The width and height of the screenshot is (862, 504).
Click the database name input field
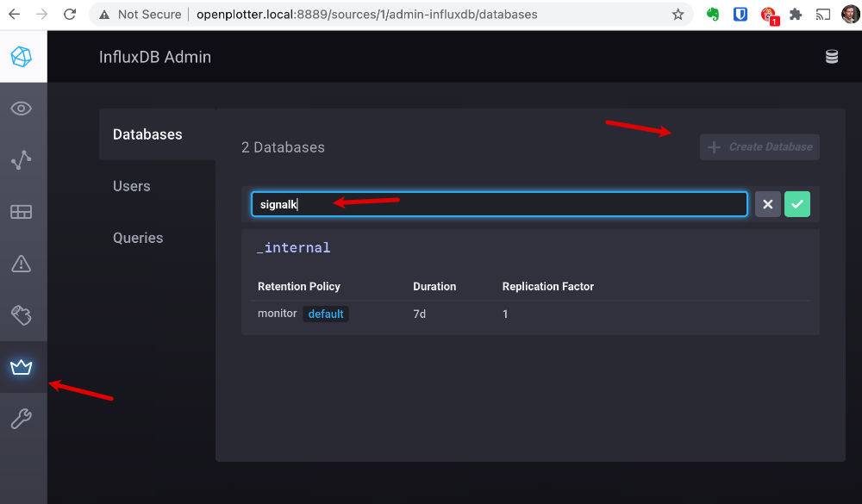pos(499,204)
